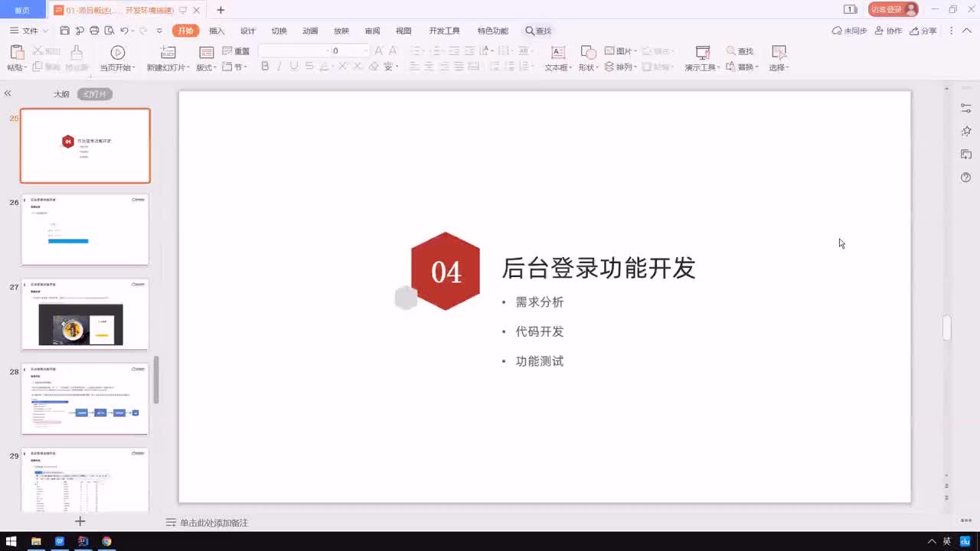Viewport: 980px width, 551px height.
Task: Click New Slide (新建幻灯片) icon
Action: click(x=168, y=52)
